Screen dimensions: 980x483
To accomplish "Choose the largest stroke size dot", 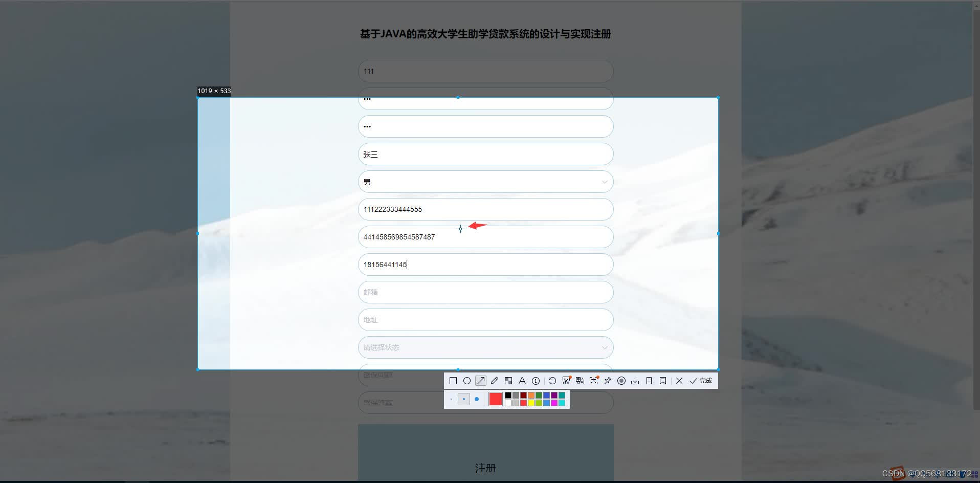I will click(477, 399).
